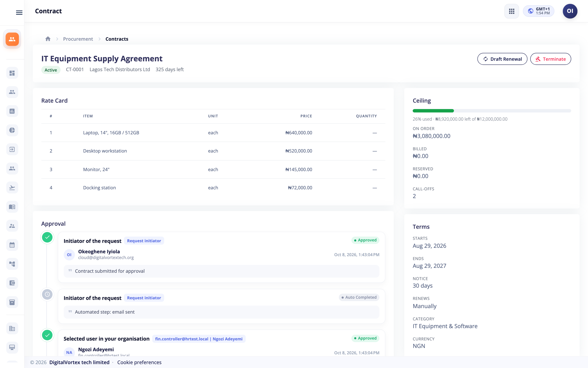Open the hierarchy tree sidebar icon

pyautogui.click(x=12, y=264)
